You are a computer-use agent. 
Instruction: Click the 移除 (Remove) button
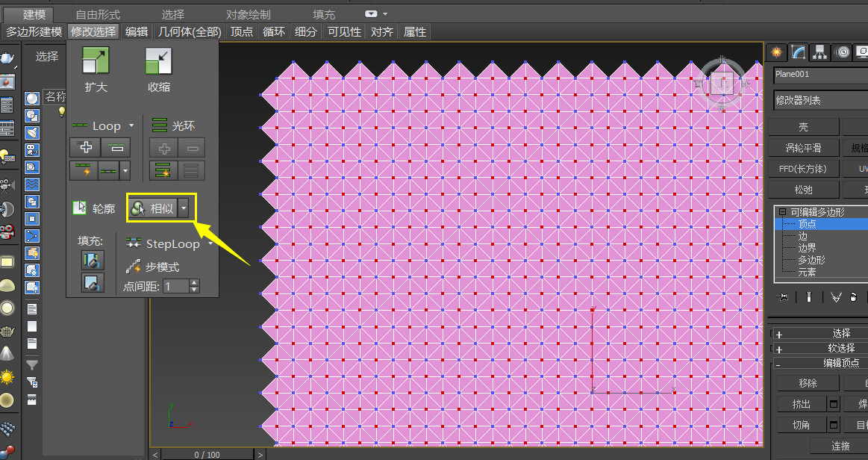click(808, 383)
